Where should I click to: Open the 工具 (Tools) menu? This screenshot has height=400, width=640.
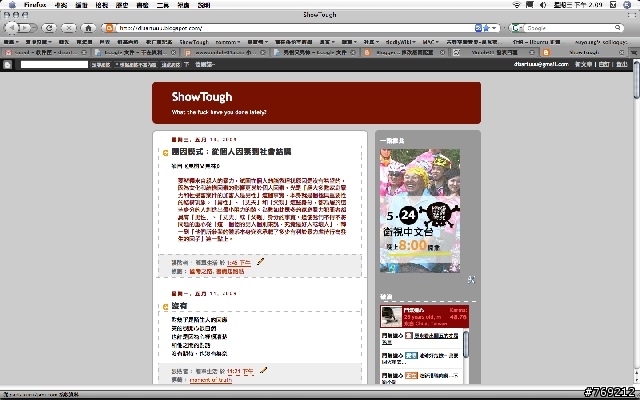(x=163, y=5)
